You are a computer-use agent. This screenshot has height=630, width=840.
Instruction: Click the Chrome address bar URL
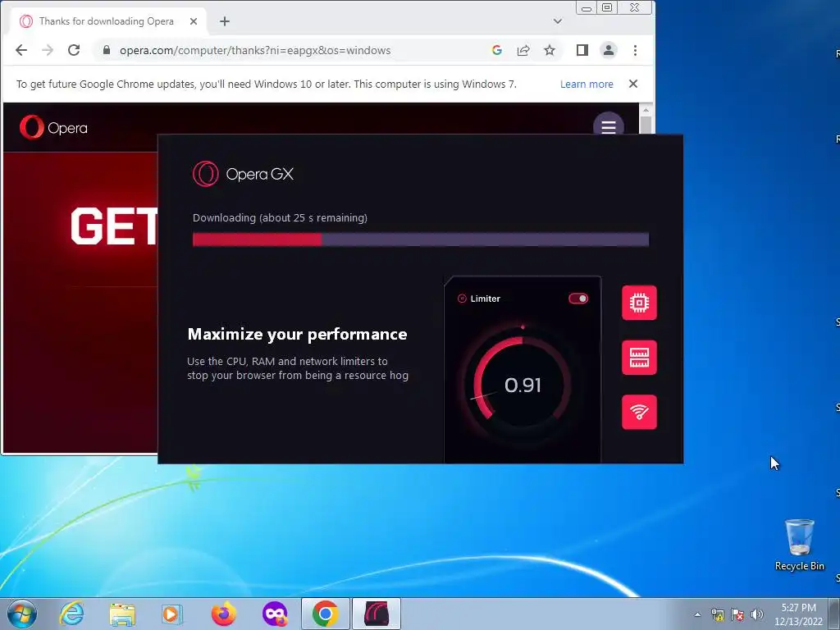(x=255, y=50)
